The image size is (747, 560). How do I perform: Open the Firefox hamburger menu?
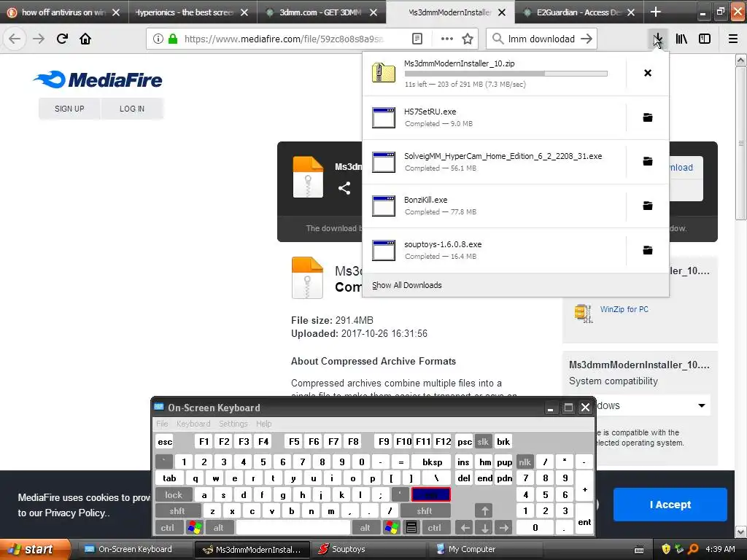(x=733, y=39)
